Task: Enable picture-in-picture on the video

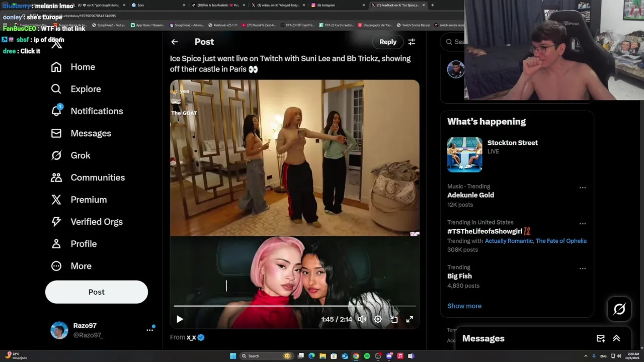Action: click(394, 319)
